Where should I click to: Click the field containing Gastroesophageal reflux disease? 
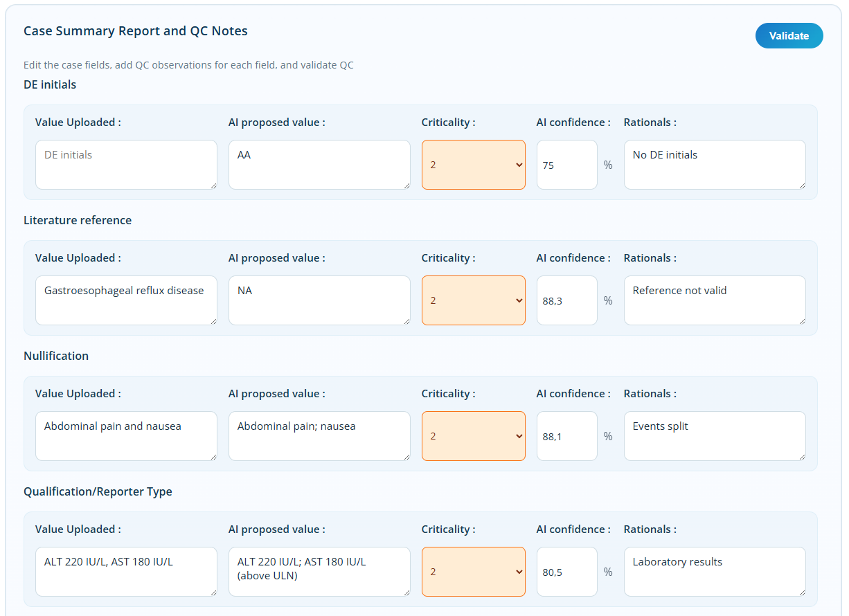coord(126,300)
